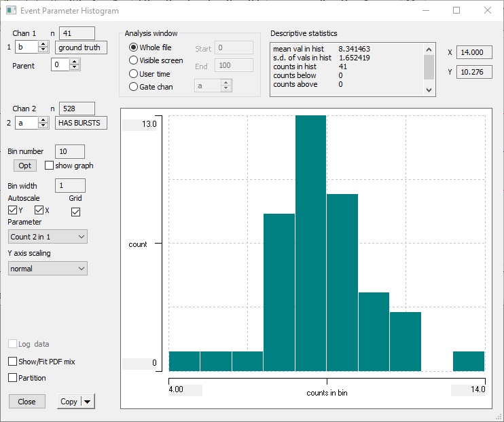Click the Bin number input field
The width and height of the screenshot is (504, 422).
tap(70, 151)
